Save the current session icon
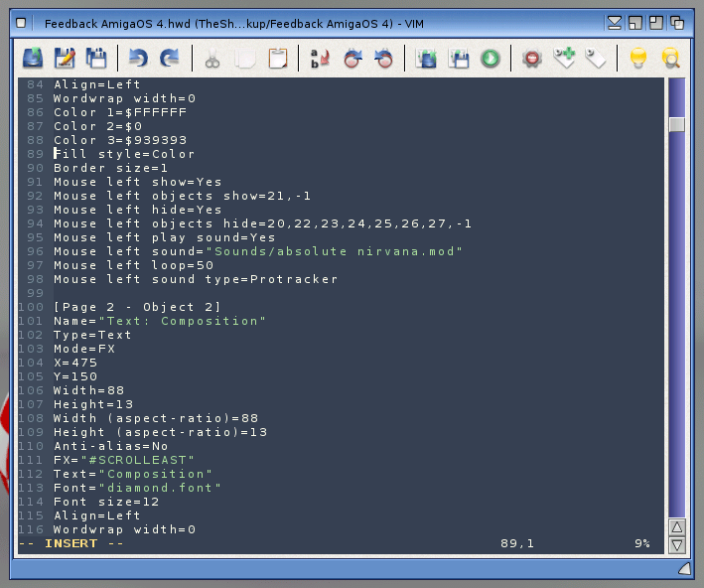The width and height of the screenshot is (704, 588). pos(458,59)
